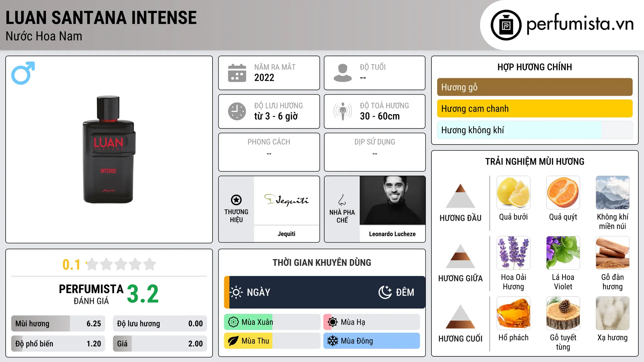Image resolution: width=644 pixels, height=362 pixels.
Task: Click the leaf icon for Mùa Thu
Action: click(233, 341)
